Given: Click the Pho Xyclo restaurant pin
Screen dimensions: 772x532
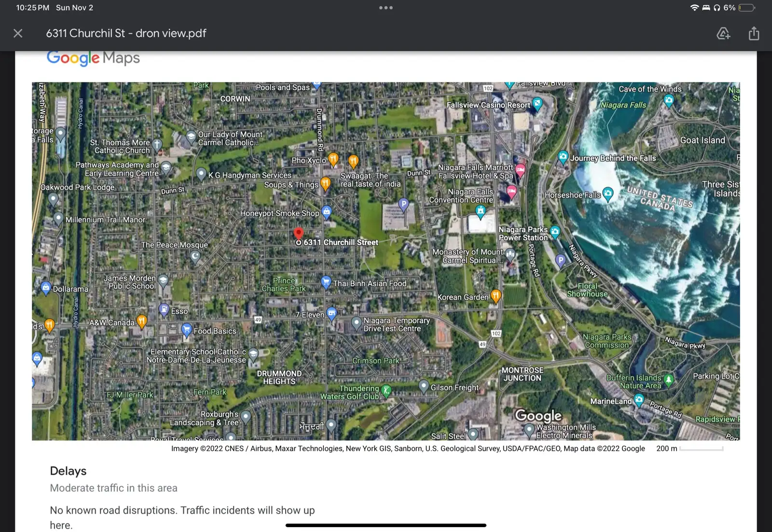Looking at the screenshot, I should 333,159.
